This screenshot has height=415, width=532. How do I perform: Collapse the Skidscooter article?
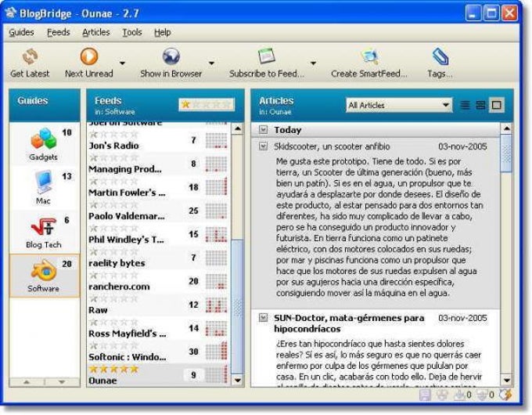(264, 146)
